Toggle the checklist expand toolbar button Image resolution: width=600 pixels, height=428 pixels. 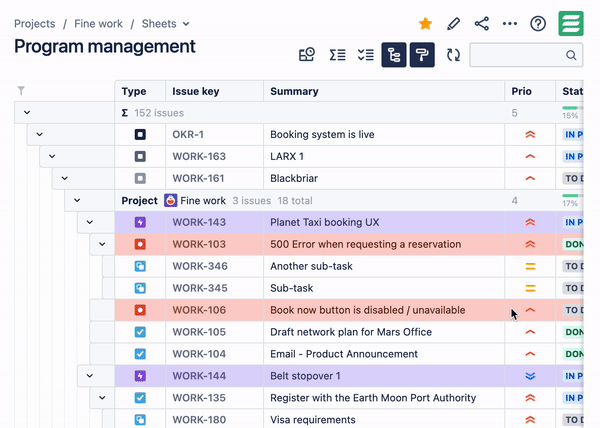(x=365, y=56)
